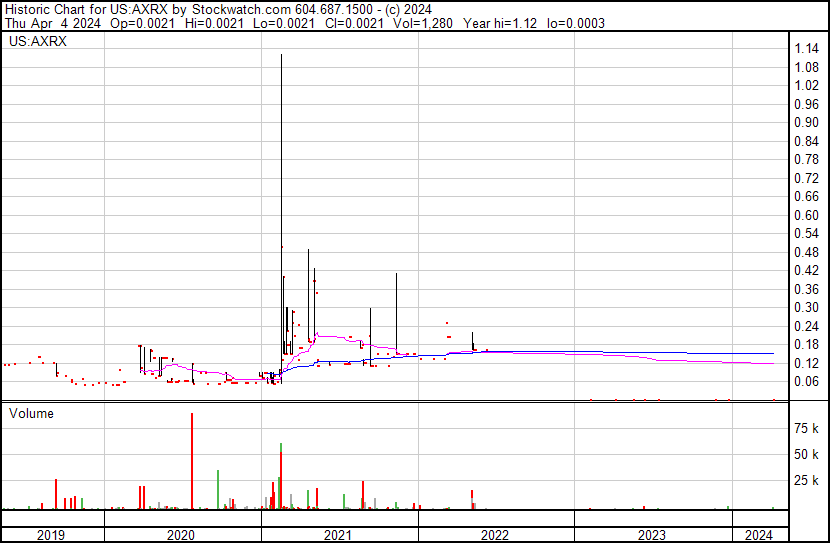Click the Lo=0.0021 header value
This screenshot has width=830, height=543.
[x=284, y=23]
